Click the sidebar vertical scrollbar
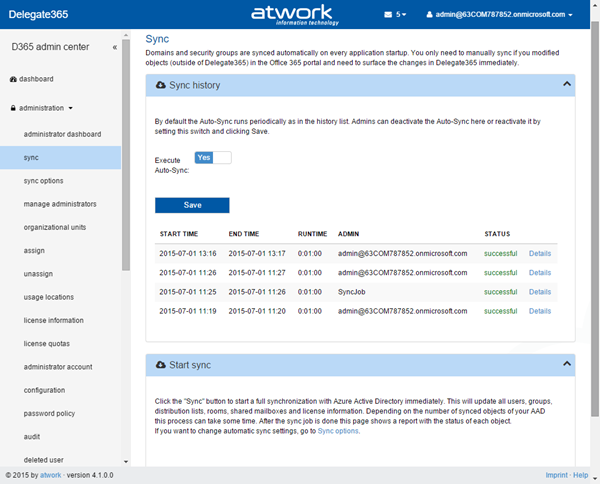Viewport: 600px width, 484px height. [x=126, y=200]
